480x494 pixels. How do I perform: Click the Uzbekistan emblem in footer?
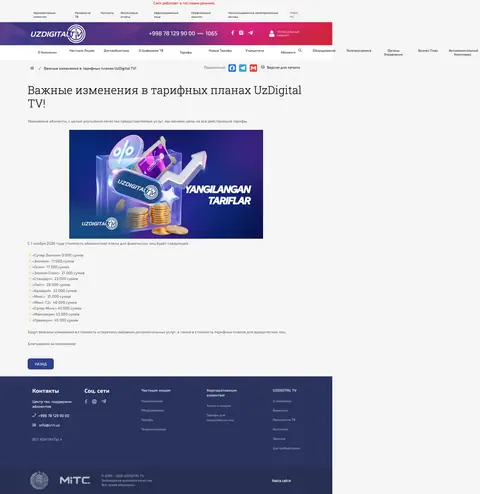click(39, 480)
